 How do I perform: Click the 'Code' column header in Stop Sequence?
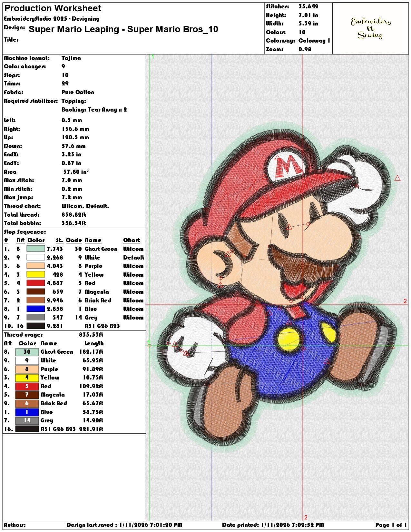pos(74,240)
